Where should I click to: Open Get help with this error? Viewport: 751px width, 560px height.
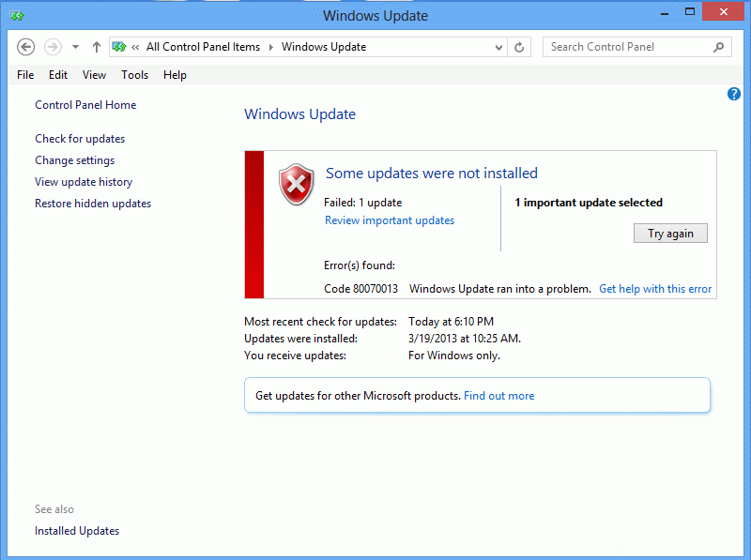655,289
